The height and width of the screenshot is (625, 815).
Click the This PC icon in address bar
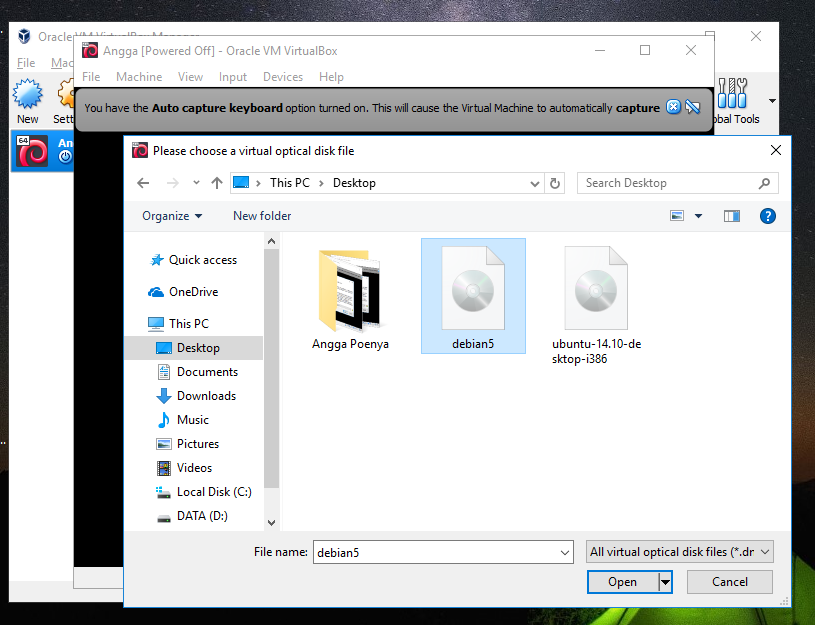[241, 183]
